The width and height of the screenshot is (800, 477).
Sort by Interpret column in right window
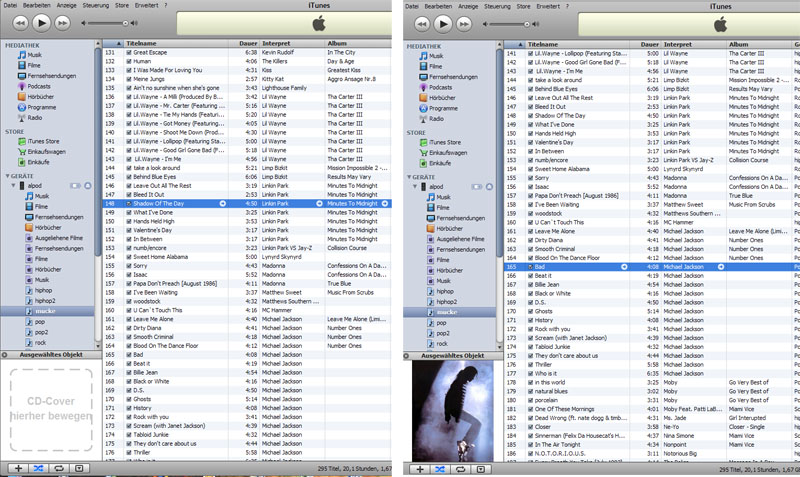693,44
